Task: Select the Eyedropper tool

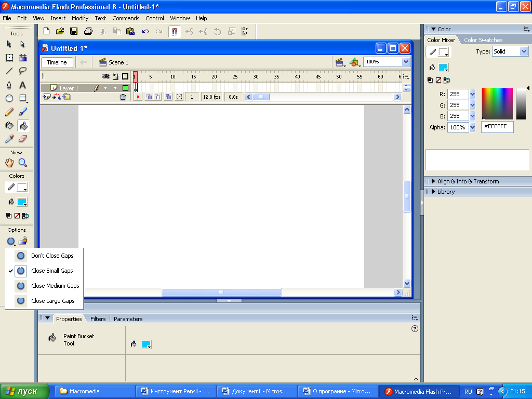Action: point(9,139)
